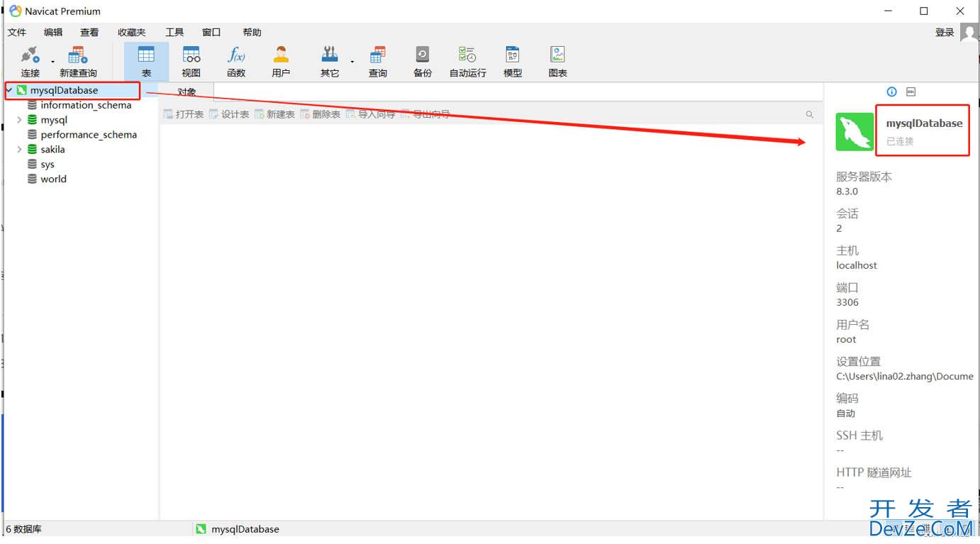Click the world database icon
Screen dimensions: 980x544
[32, 179]
